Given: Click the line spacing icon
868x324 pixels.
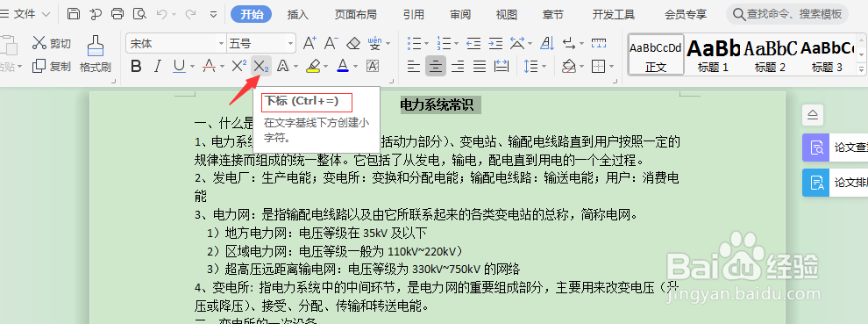Looking at the screenshot, I should click(x=530, y=67).
